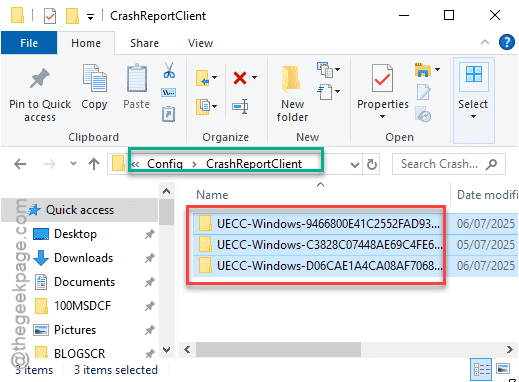Switch to the View tab
This screenshot has height=382, width=519.
tap(200, 43)
